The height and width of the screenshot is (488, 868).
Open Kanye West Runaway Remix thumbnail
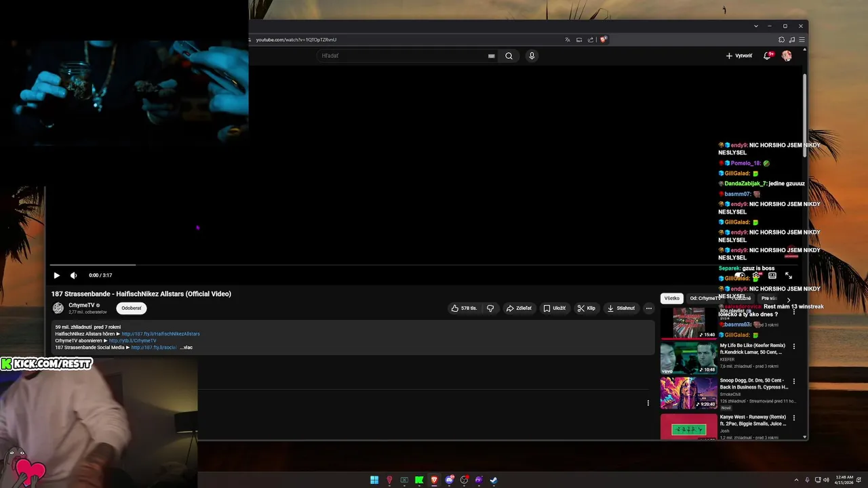coord(688,426)
